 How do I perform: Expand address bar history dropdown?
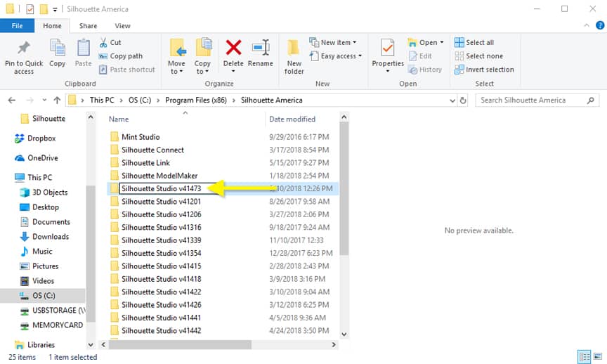point(452,100)
